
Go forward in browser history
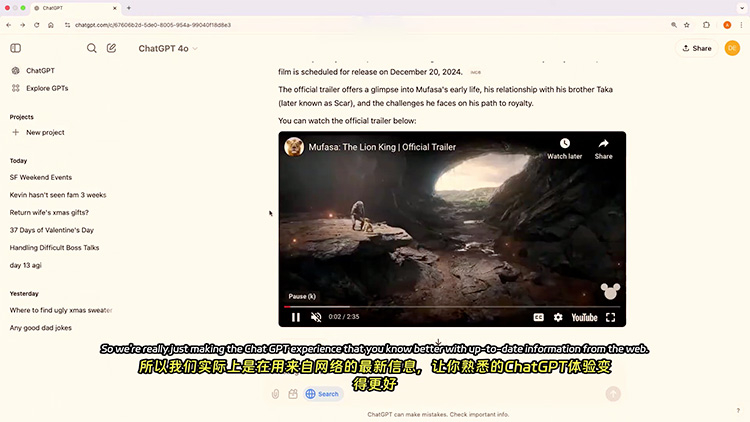[22, 25]
